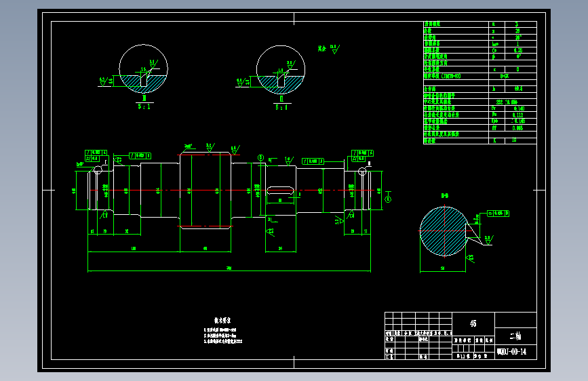Click the "0.112" value in gear table

(x=518, y=115)
